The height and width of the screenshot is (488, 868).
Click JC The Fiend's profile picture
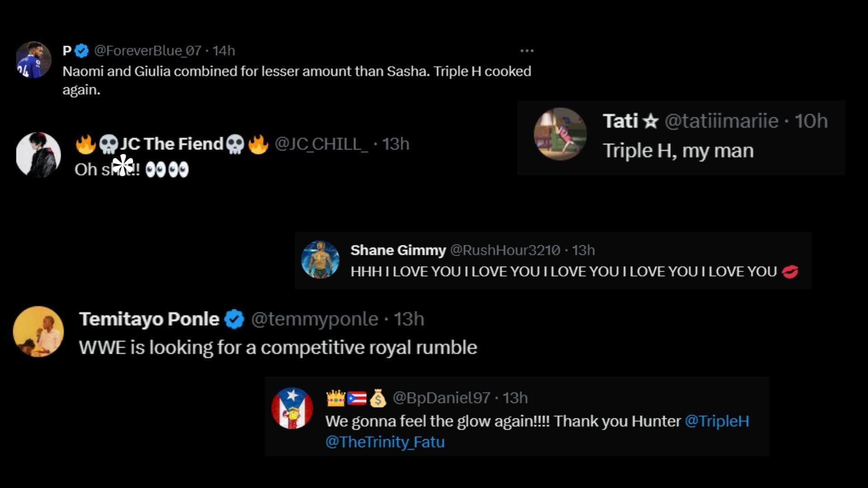38,155
